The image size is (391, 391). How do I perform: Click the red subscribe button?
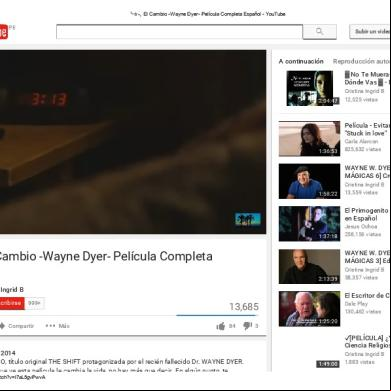tap(12, 303)
